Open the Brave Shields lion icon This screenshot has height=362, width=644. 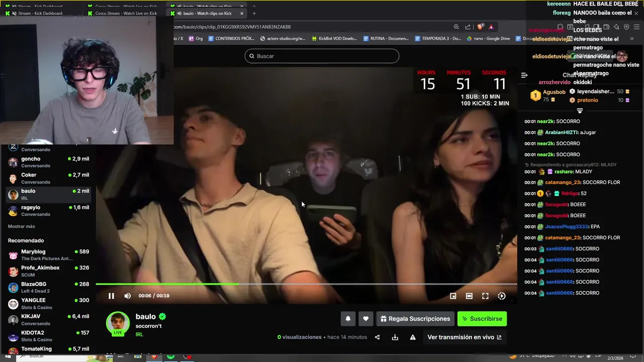480,27
